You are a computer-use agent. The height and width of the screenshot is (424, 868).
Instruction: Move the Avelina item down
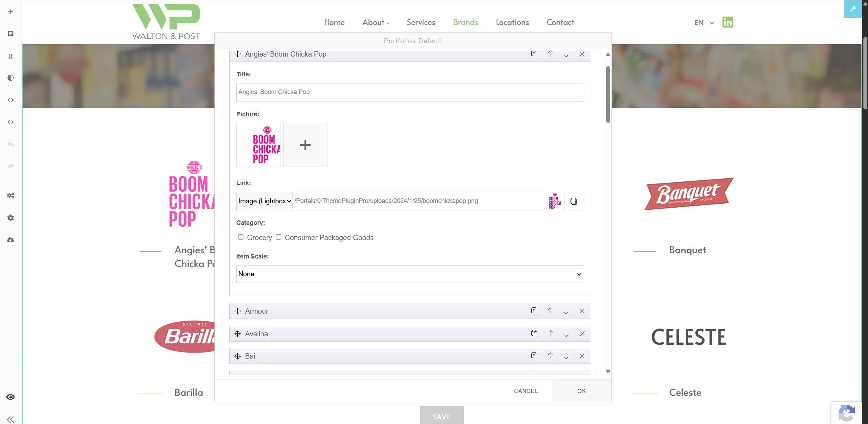point(566,334)
